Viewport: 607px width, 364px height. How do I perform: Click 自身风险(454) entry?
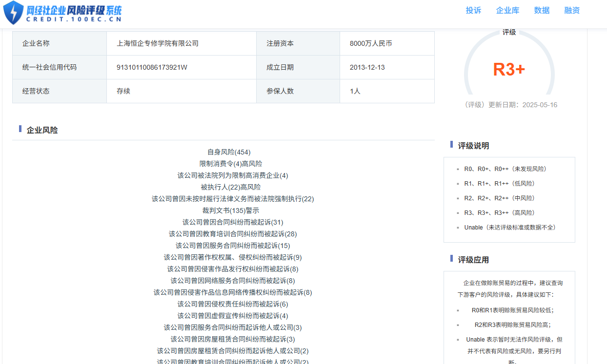click(229, 152)
